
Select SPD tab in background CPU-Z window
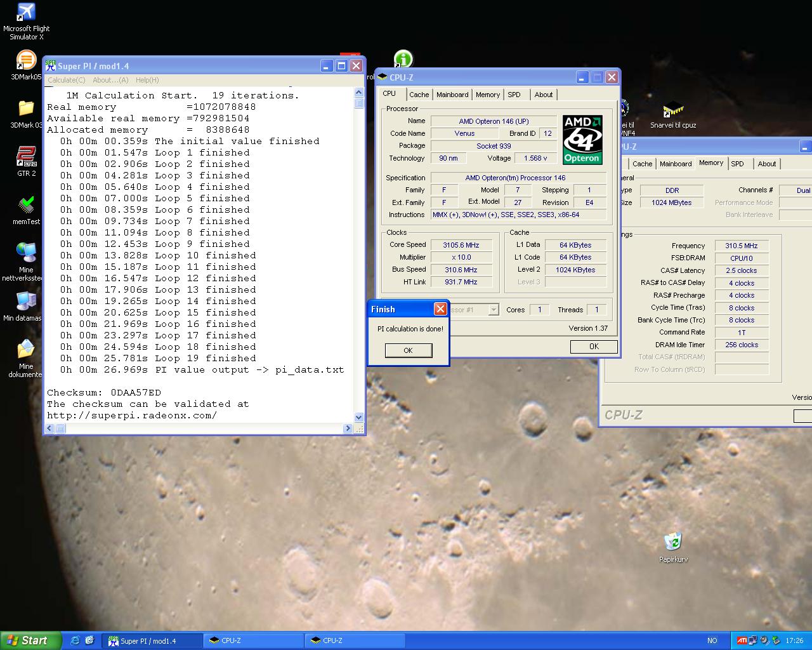pyautogui.click(x=738, y=164)
